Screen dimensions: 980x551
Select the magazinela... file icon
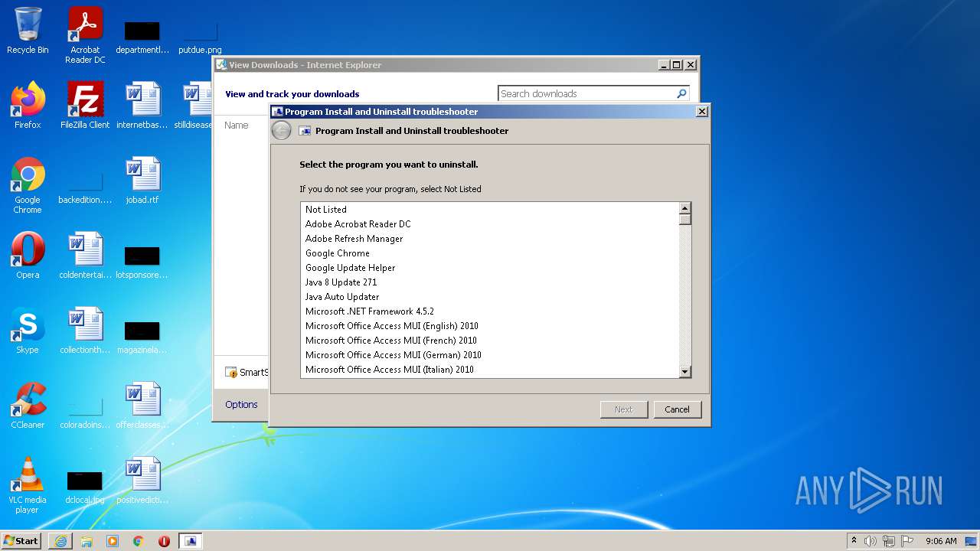click(x=142, y=337)
